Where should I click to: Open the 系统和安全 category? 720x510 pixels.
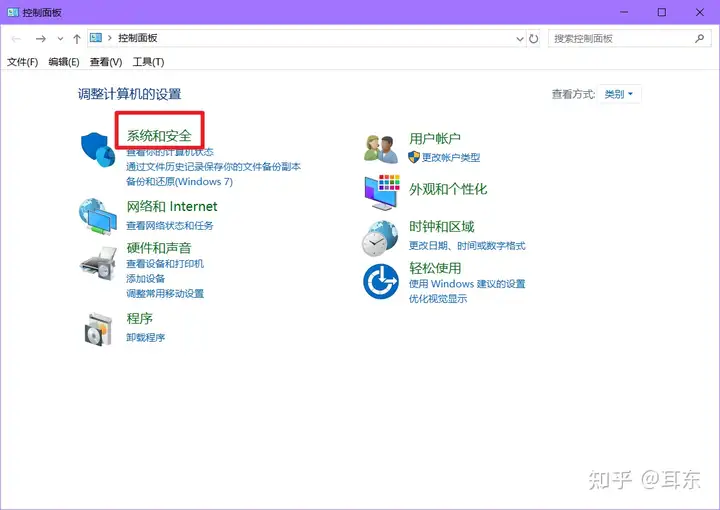click(159, 135)
